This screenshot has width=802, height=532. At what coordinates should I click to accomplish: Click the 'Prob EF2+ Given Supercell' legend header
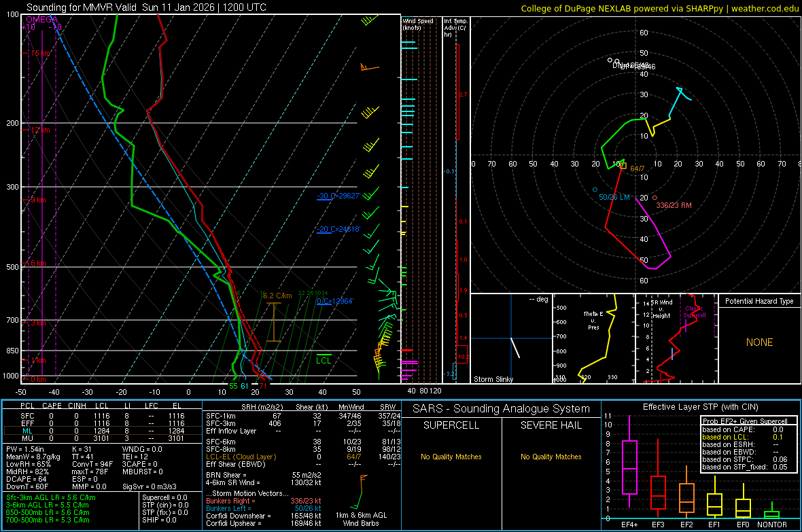pos(744,421)
